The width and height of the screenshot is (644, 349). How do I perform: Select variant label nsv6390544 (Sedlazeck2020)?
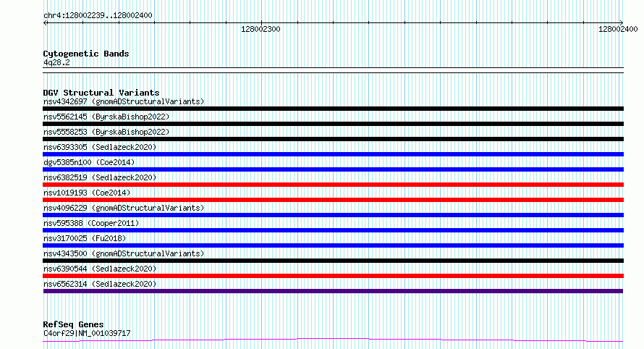coord(100,269)
